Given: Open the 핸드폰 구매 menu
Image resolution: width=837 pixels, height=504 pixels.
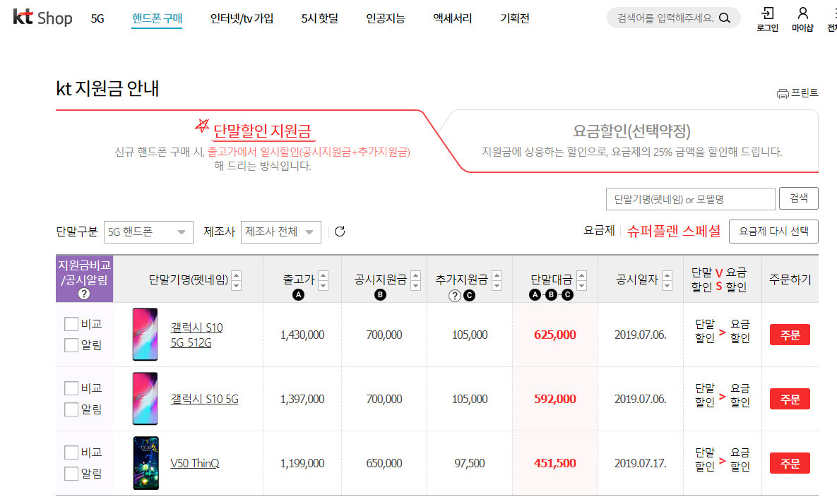Looking at the screenshot, I should pyautogui.click(x=157, y=18).
